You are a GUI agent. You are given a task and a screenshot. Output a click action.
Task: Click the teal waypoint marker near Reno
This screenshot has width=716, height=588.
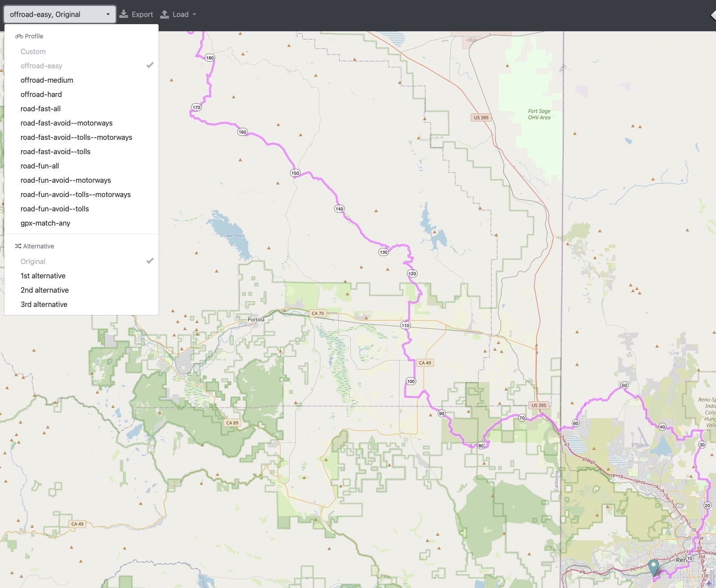coord(654,567)
